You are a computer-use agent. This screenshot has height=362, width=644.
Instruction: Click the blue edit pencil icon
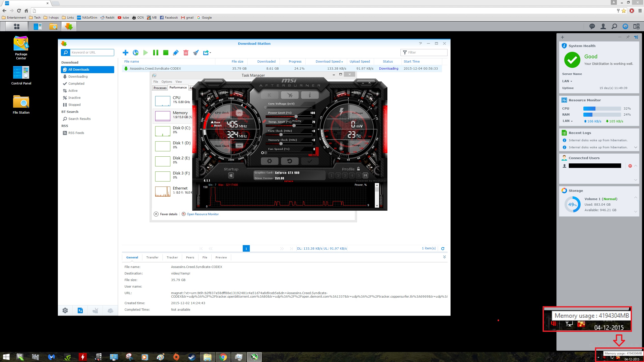click(176, 53)
